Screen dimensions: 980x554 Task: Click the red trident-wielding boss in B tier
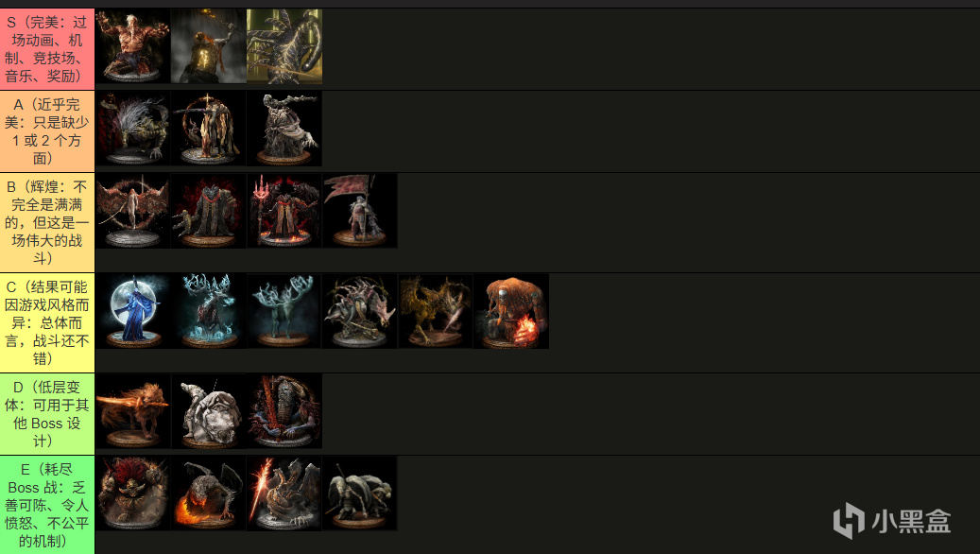tap(284, 211)
